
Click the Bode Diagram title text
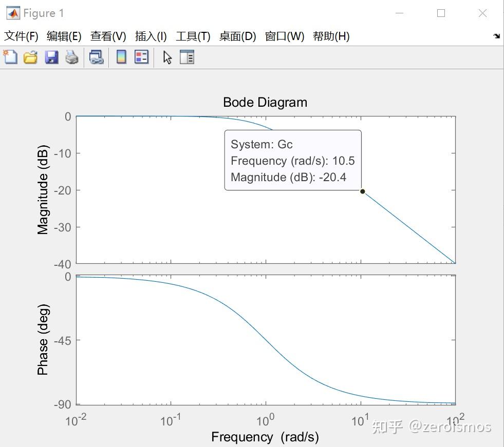265,102
